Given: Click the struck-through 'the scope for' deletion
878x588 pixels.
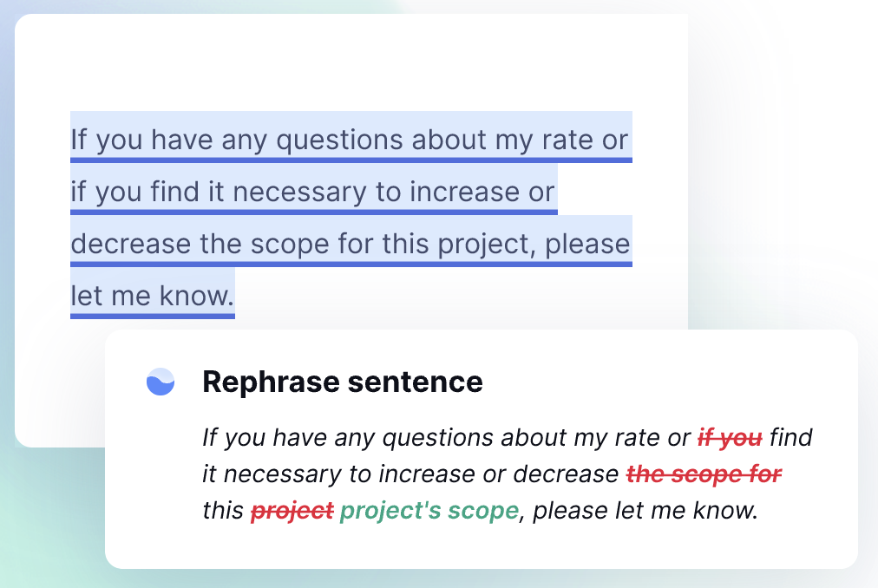Looking at the screenshot, I should click(x=704, y=474).
